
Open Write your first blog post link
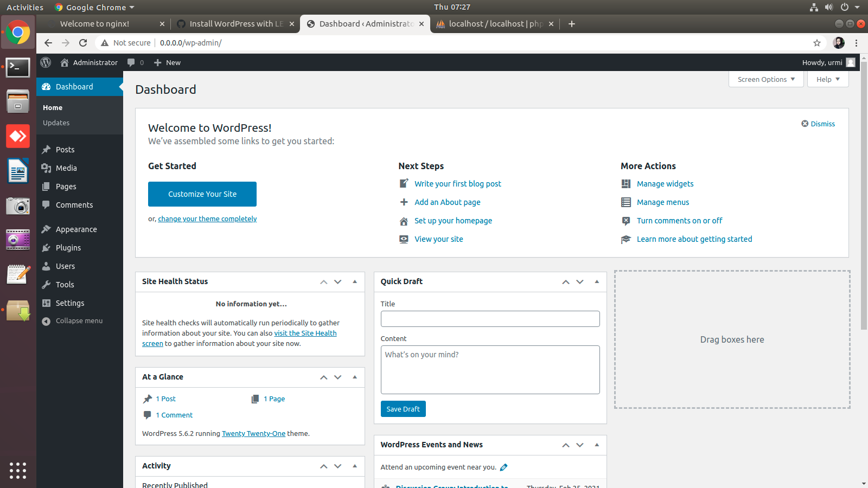point(458,184)
